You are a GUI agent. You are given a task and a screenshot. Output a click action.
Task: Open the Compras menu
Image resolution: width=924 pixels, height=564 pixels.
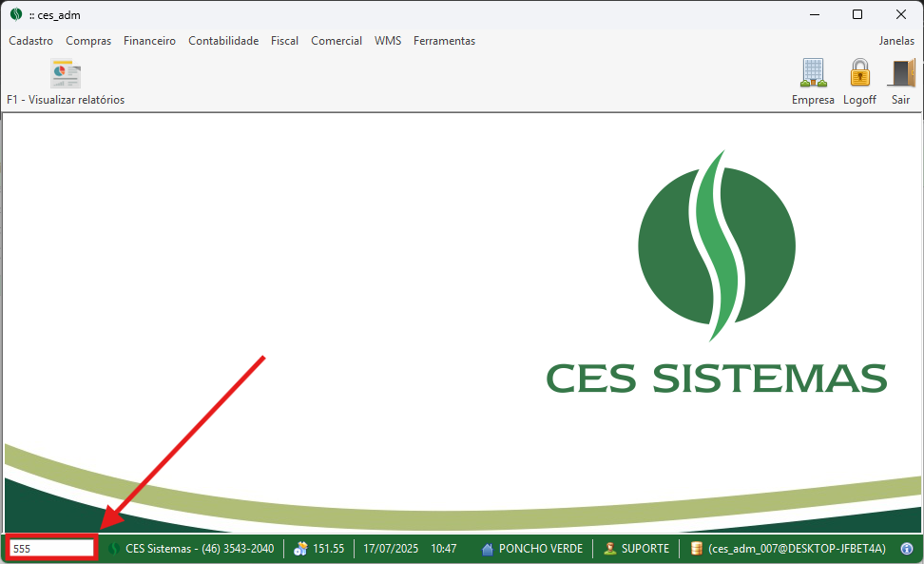coord(88,41)
